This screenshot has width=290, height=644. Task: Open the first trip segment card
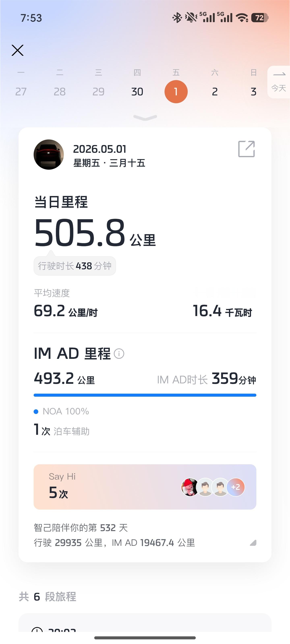click(x=145, y=622)
